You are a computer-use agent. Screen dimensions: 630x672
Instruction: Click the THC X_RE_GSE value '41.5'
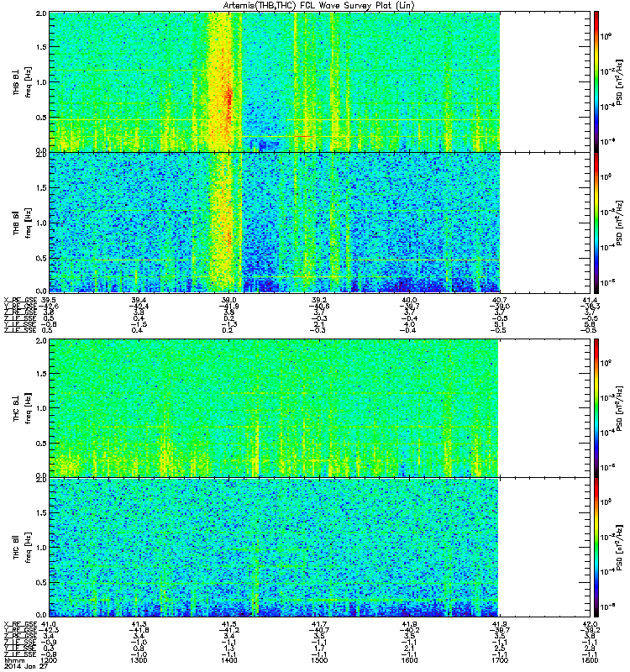(228, 624)
